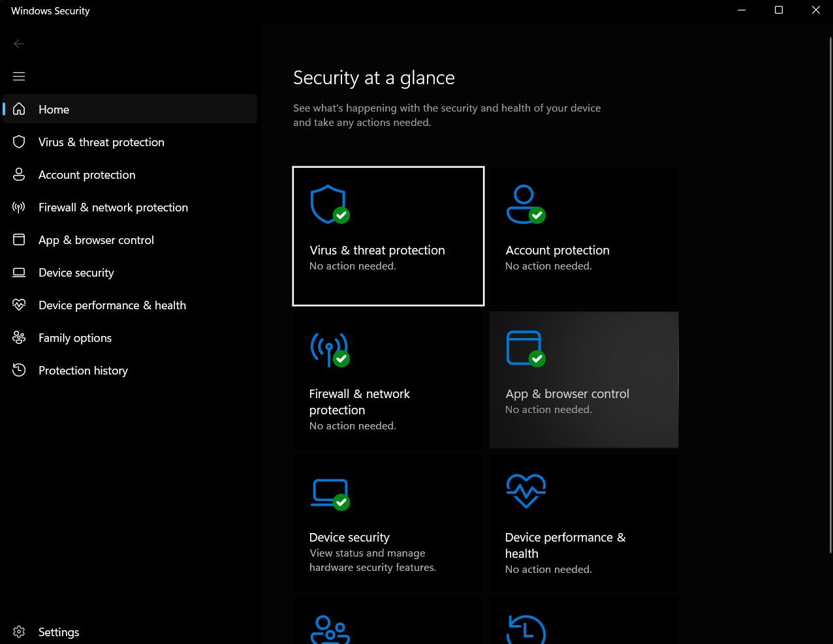Open the hamburger navigation menu
This screenshot has height=644, width=833.
(x=19, y=76)
